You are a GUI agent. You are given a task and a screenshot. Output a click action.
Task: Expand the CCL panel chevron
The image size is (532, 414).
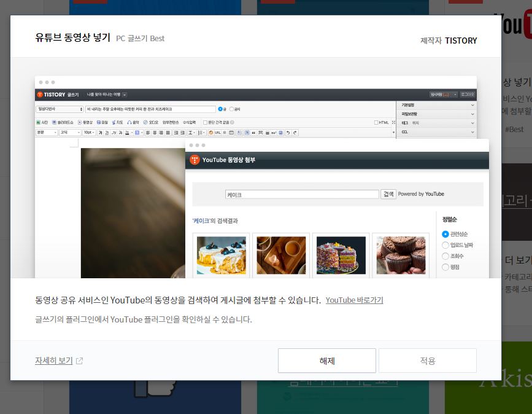coord(472,132)
